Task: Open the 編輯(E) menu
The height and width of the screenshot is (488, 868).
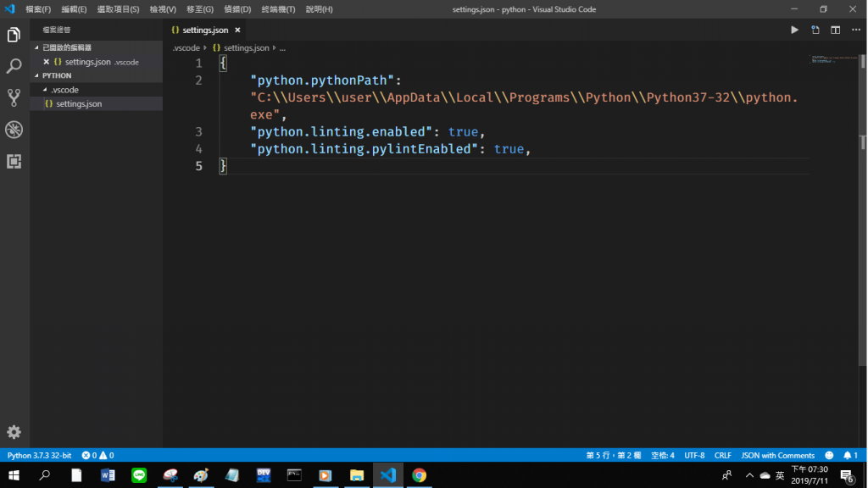Action: point(74,9)
